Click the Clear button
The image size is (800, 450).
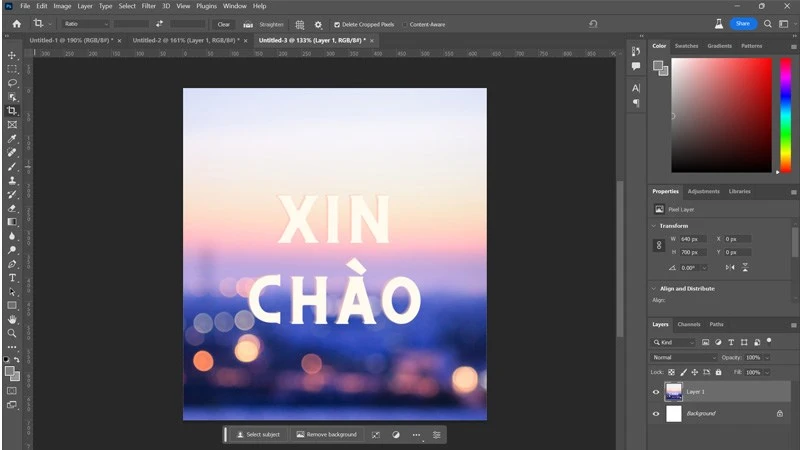223,24
